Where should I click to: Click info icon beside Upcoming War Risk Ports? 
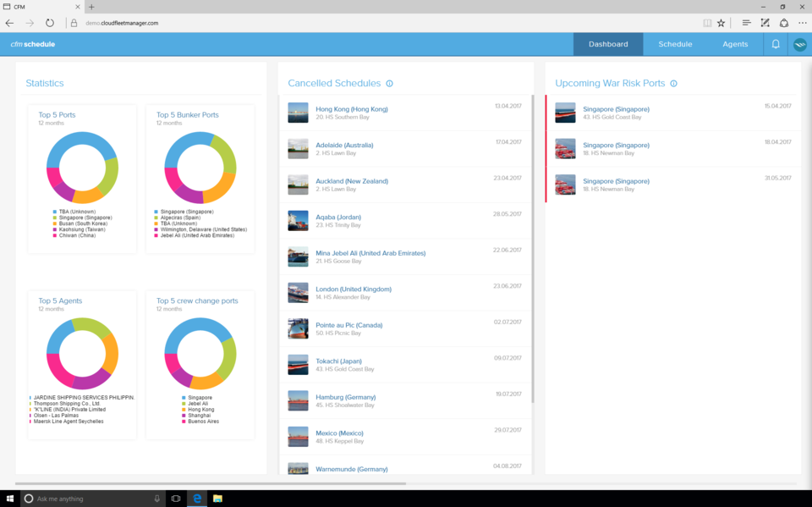tap(673, 84)
